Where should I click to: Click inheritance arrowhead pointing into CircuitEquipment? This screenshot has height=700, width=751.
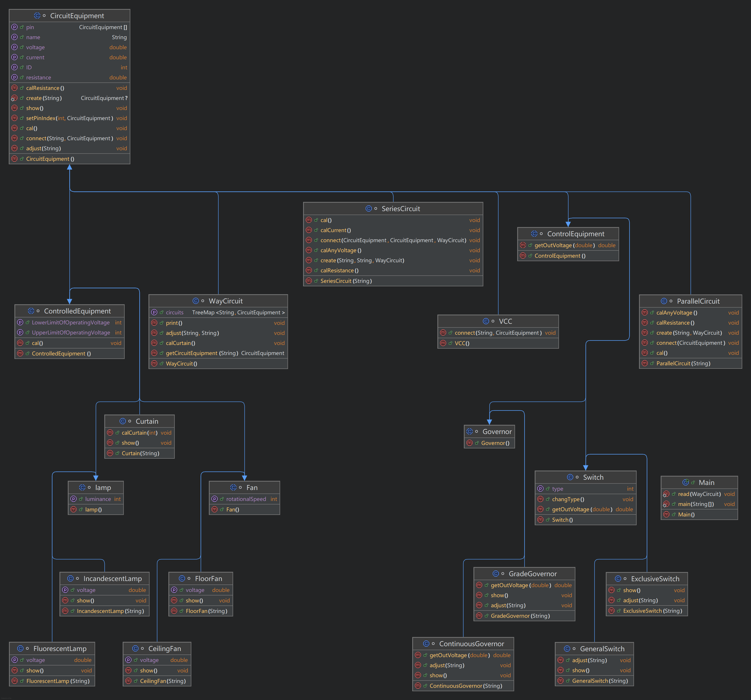coord(70,167)
